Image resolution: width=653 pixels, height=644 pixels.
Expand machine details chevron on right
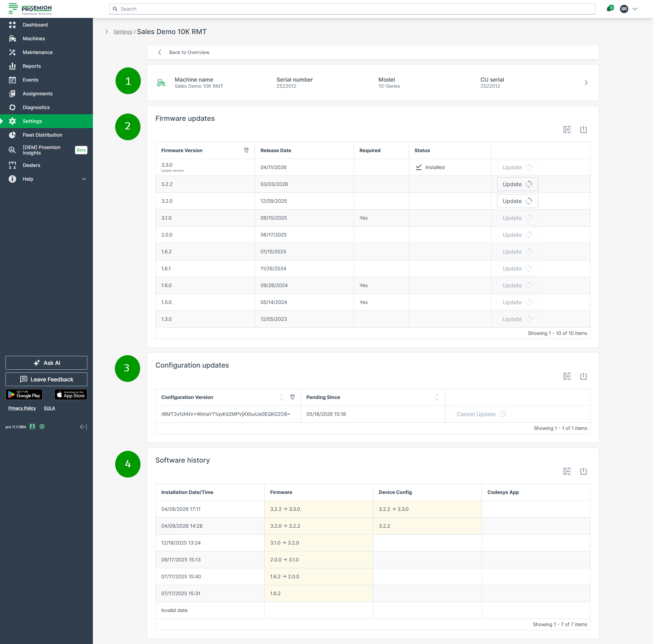point(586,83)
